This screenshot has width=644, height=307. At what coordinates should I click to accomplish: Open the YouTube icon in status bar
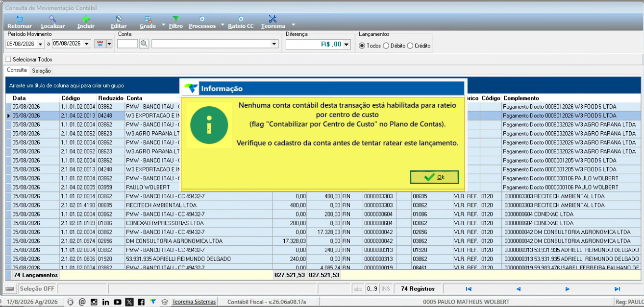pos(117,302)
